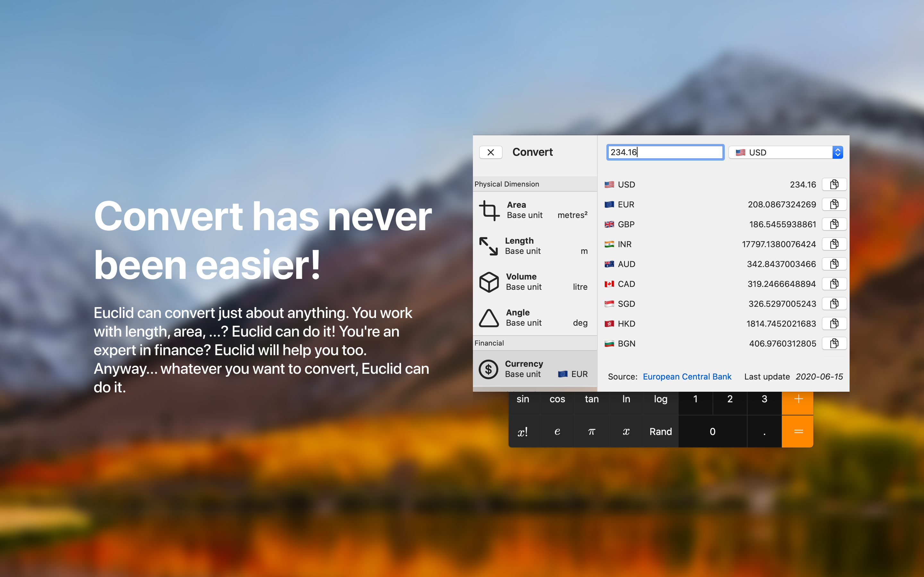Close the Convert panel
The image size is (924, 577).
pos(491,152)
